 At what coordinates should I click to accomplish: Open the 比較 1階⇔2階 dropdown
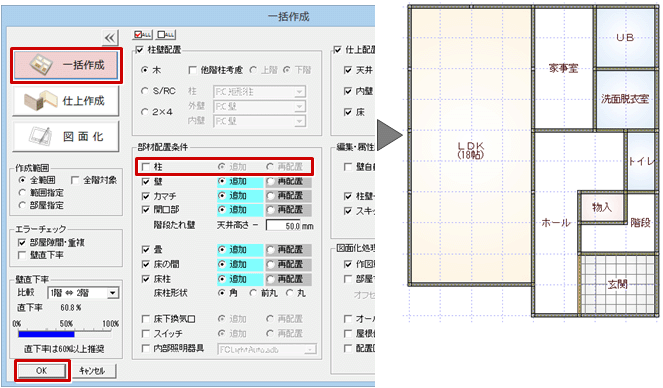tap(83, 293)
